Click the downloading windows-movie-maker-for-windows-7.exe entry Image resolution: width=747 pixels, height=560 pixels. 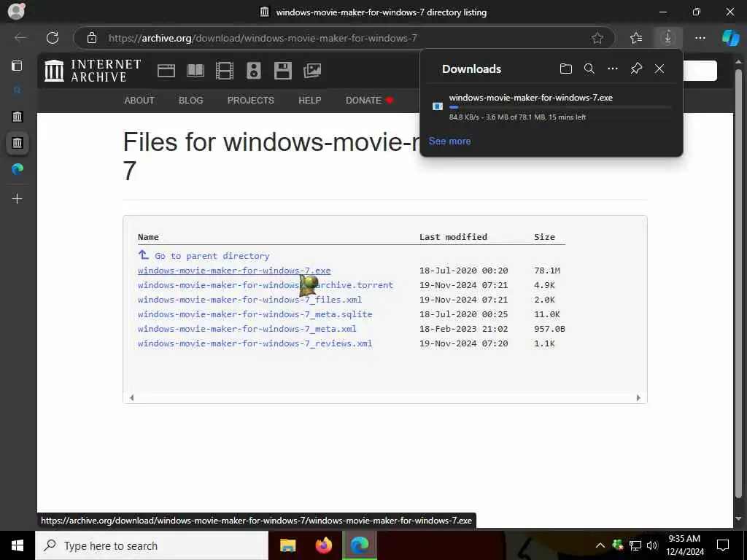coord(551,106)
